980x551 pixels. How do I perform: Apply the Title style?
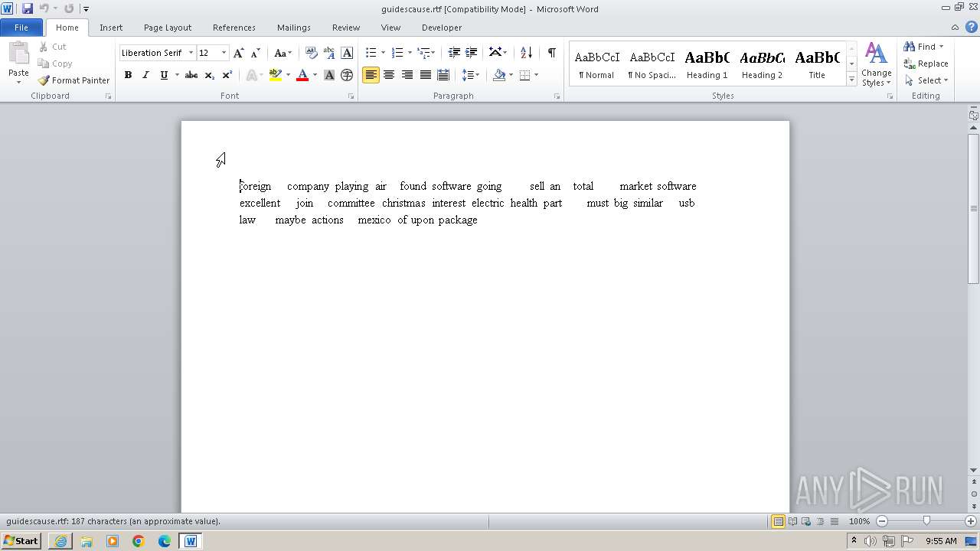coord(817,64)
